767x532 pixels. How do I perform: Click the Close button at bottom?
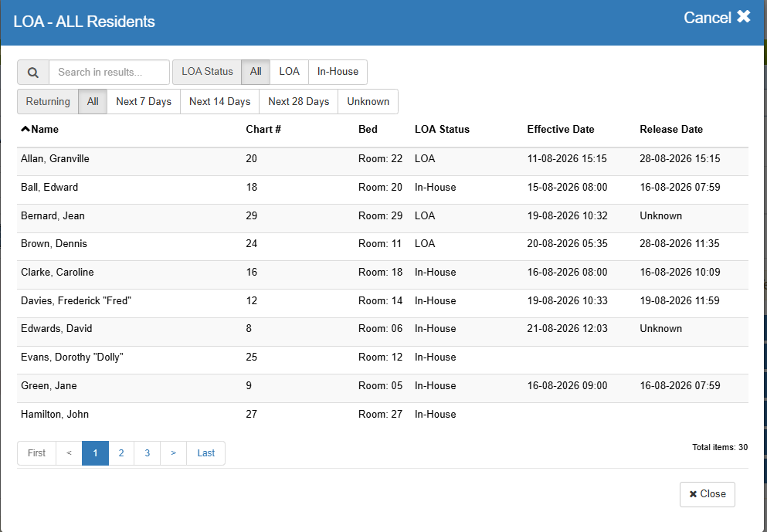[707, 494]
